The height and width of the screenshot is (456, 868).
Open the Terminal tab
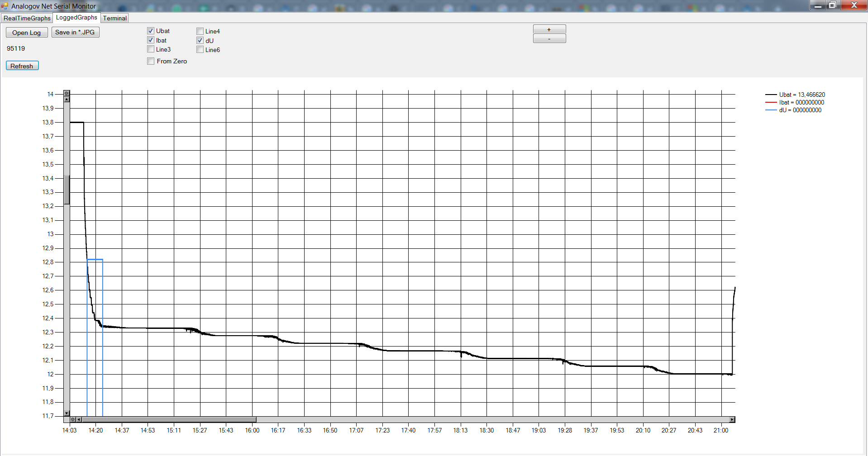tap(114, 18)
